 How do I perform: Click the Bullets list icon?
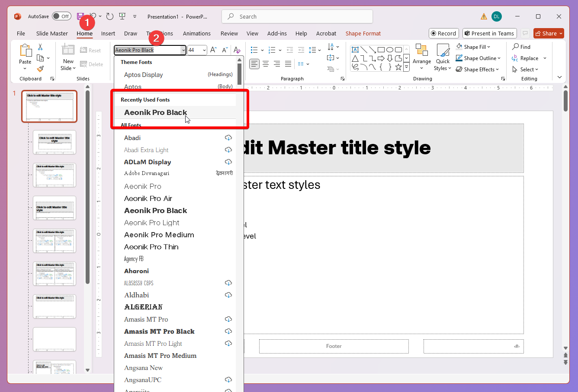pos(254,50)
